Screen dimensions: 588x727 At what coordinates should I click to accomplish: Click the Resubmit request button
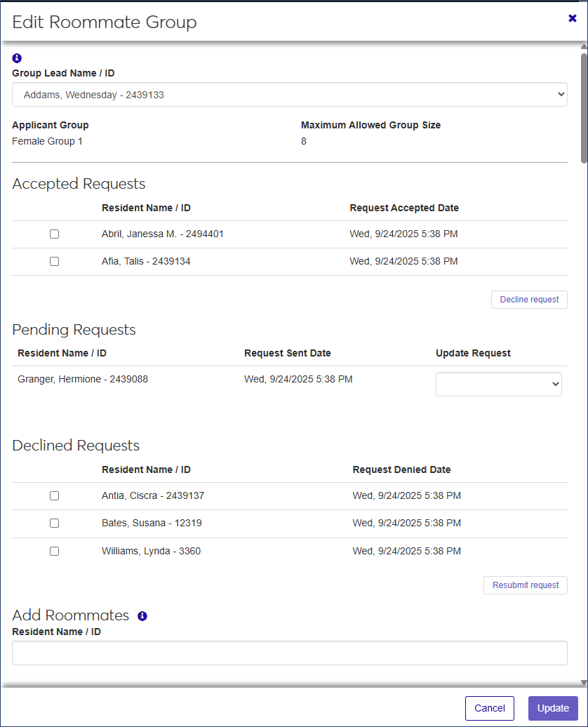click(525, 585)
